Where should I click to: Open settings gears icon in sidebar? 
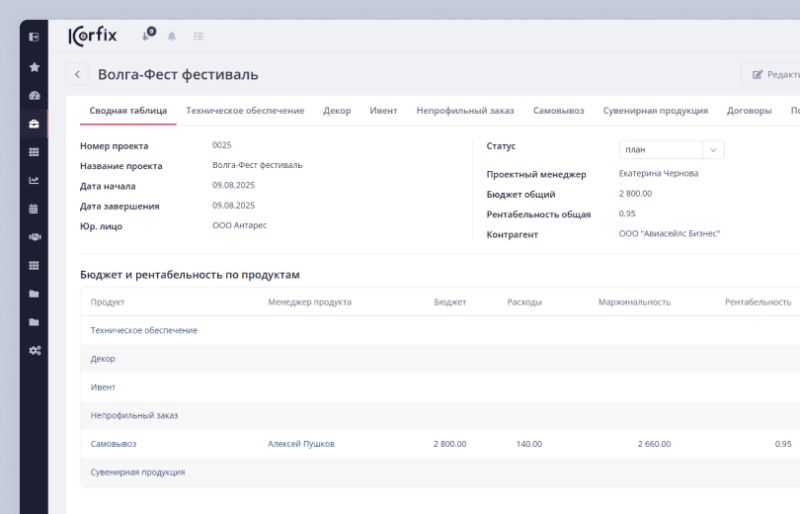[x=34, y=350]
